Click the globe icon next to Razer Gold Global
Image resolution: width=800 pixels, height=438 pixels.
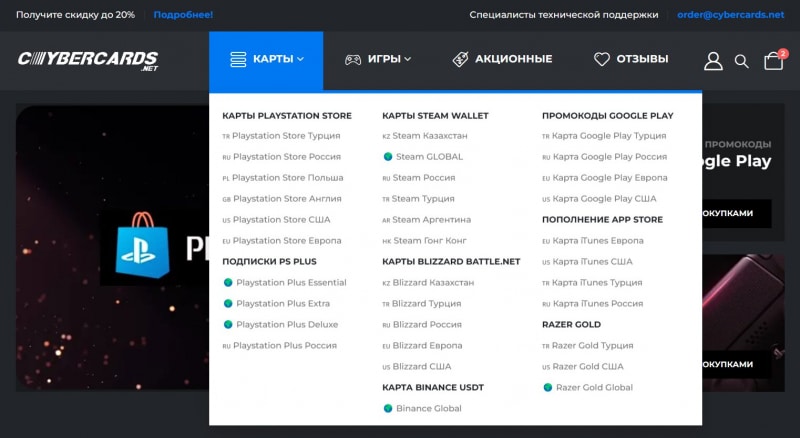pyautogui.click(x=548, y=387)
